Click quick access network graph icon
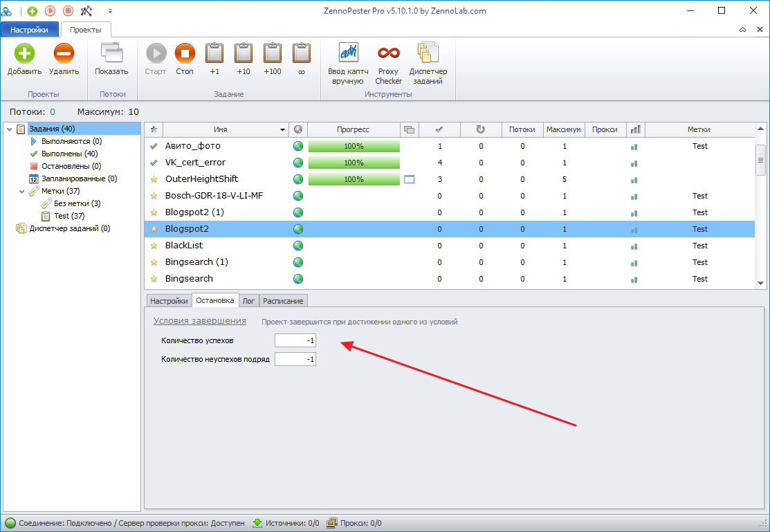770x532 pixels. coord(86,11)
